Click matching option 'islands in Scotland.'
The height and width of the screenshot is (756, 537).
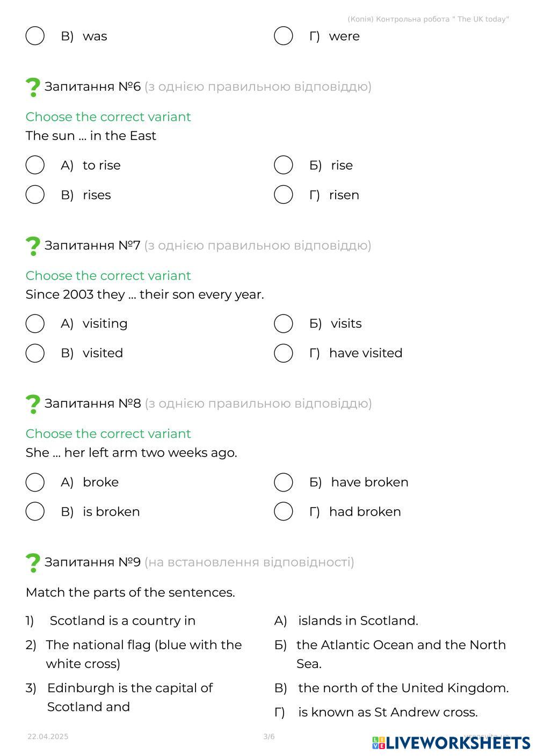click(x=358, y=621)
